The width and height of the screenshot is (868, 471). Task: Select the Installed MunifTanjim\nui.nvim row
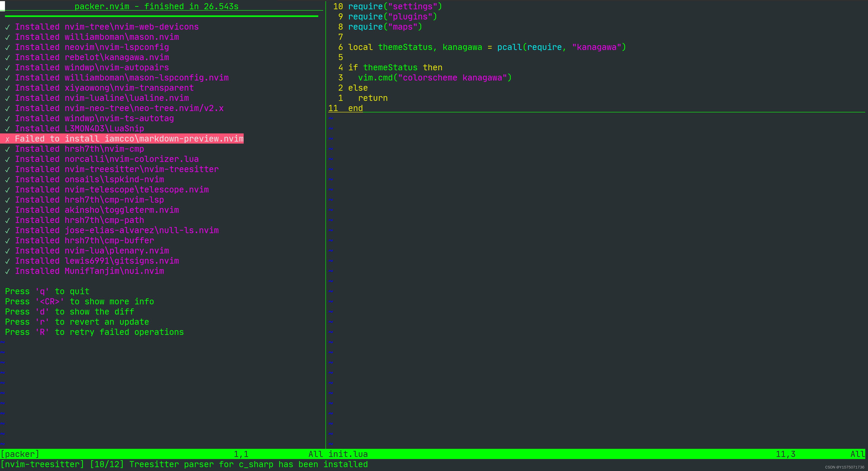[x=85, y=271]
